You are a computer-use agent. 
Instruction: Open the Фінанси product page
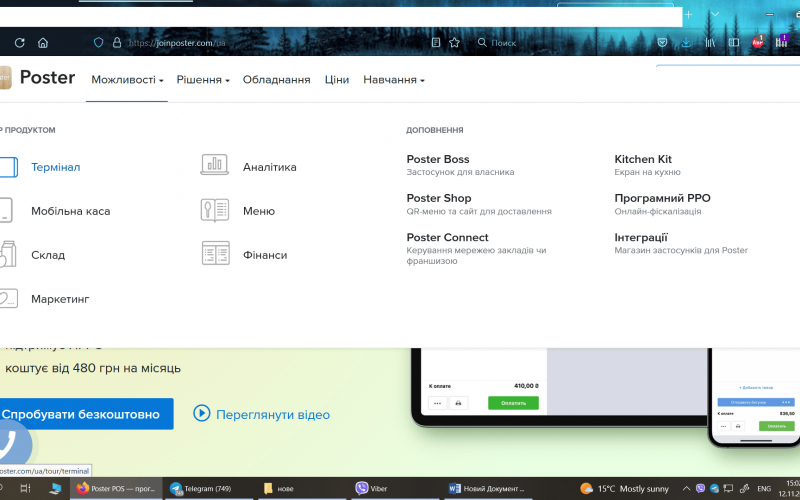[265, 255]
